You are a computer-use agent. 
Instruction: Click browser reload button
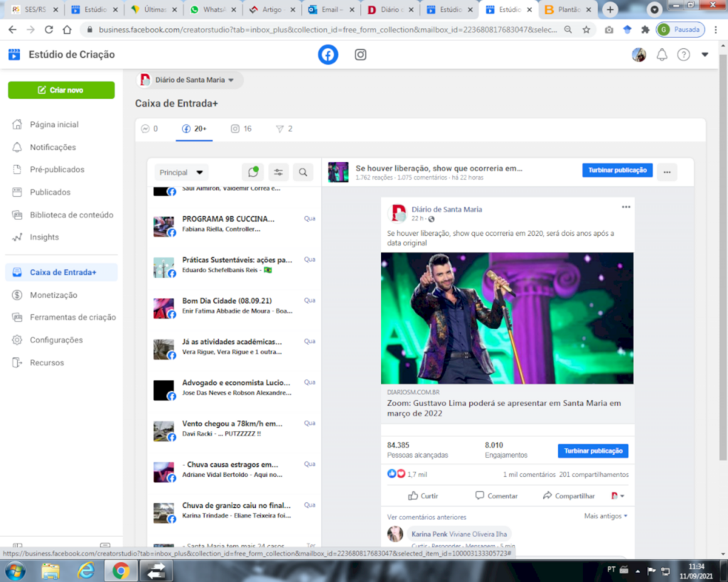coord(49,30)
